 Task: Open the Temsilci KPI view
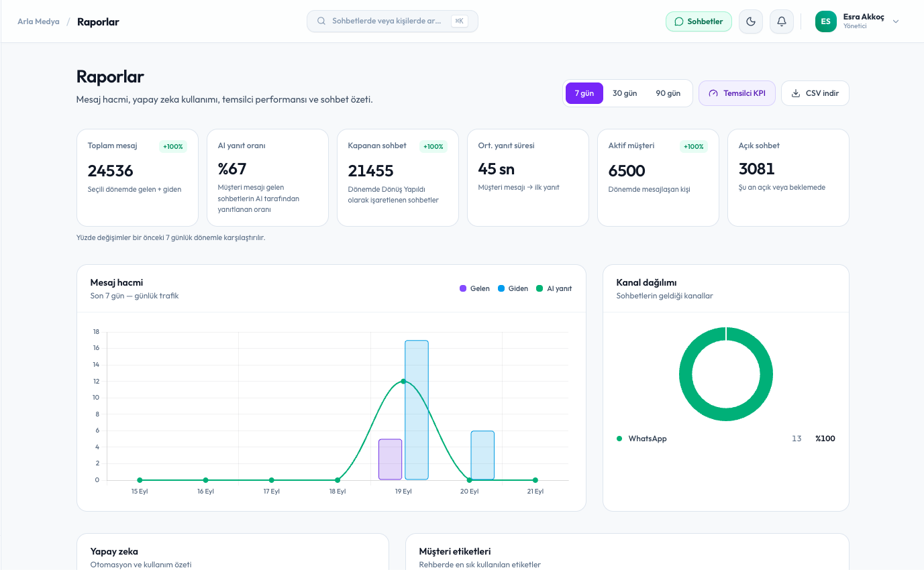pos(737,93)
